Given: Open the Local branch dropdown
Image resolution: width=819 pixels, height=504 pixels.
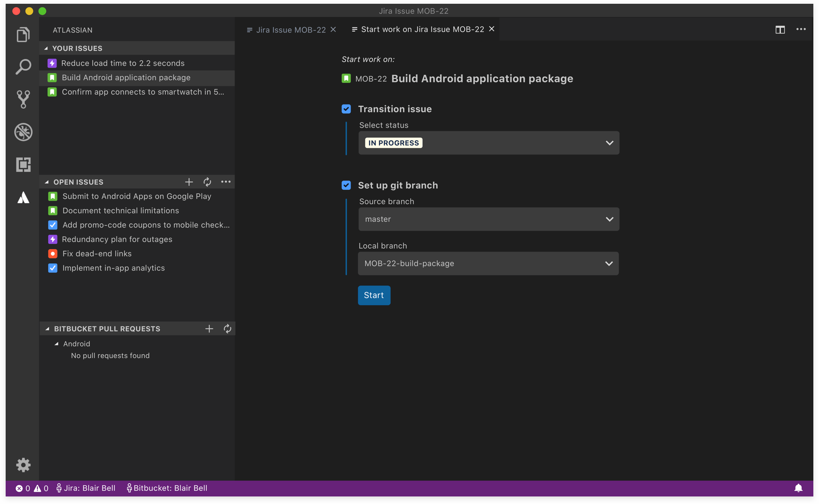Looking at the screenshot, I should pos(489,263).
